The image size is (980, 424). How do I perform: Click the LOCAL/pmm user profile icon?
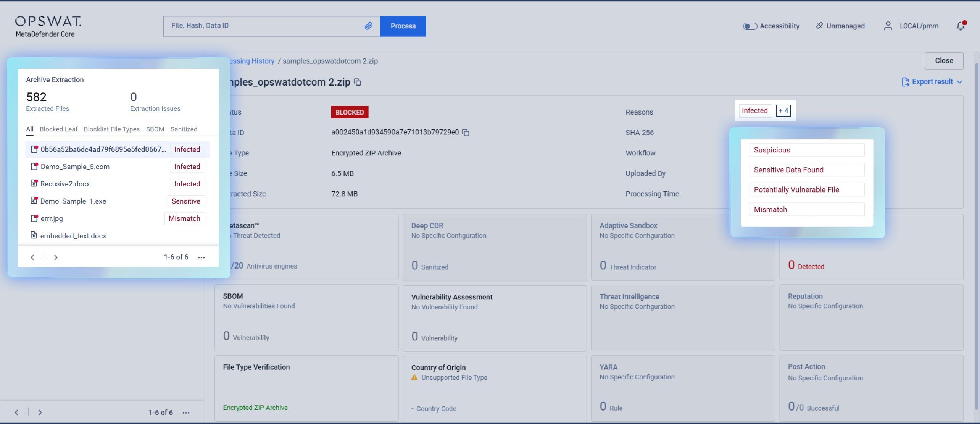pyautogui.click(x=888, y=26)
